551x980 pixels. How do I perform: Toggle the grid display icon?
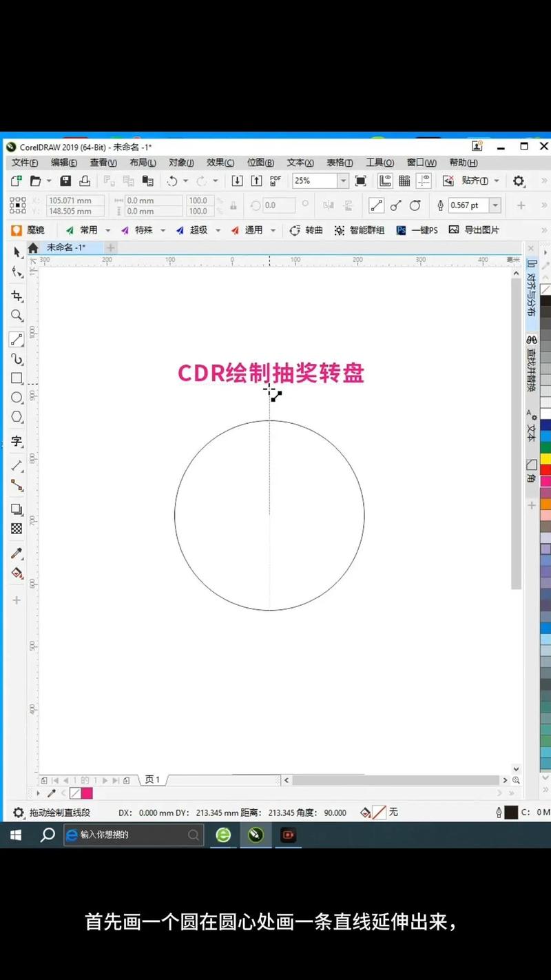pos(404,181)
